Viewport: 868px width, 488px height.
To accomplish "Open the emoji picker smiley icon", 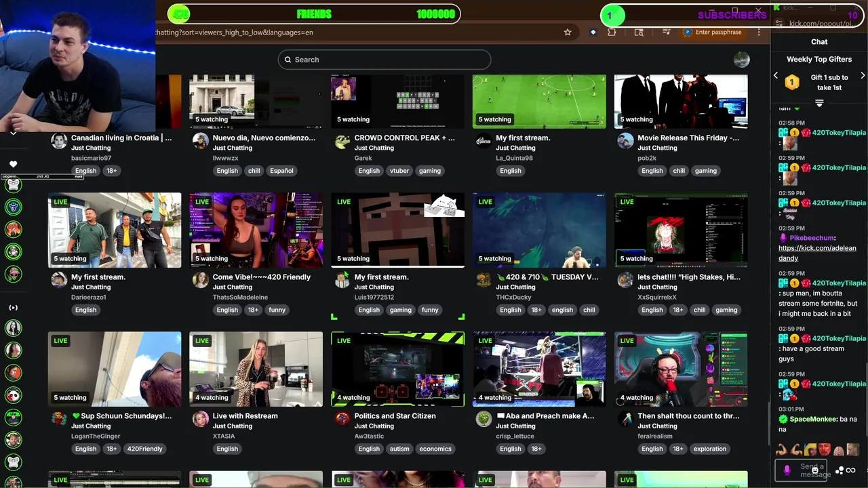I will click(x=814, y=470).
